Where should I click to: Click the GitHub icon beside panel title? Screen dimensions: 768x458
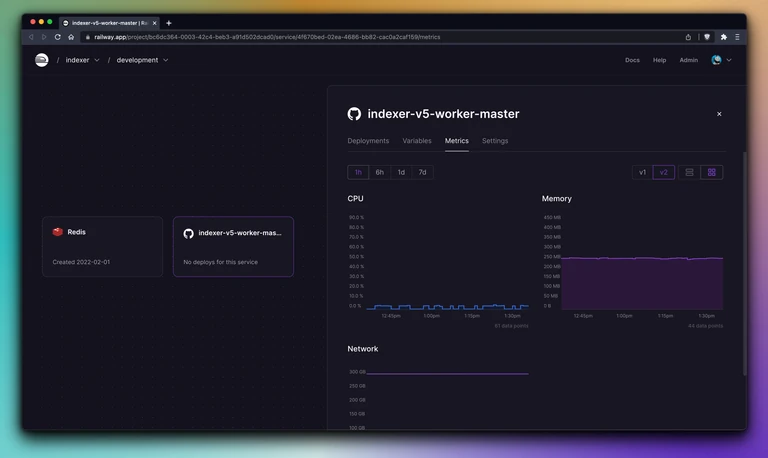pyautogui.click(x=354, y=114)
